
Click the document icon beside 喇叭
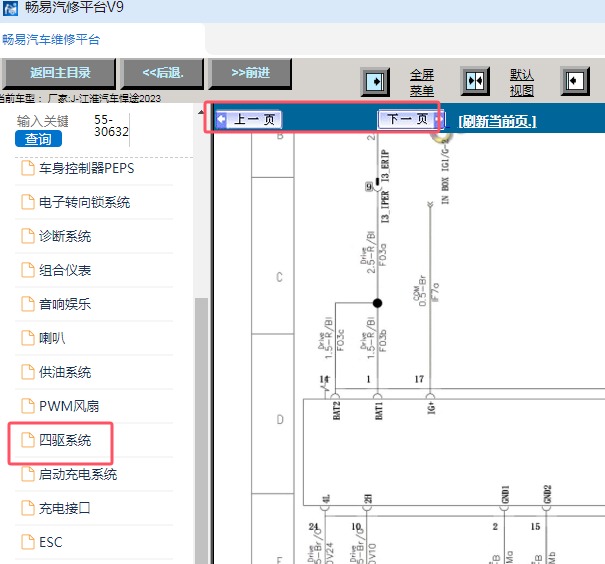point(28,338)
